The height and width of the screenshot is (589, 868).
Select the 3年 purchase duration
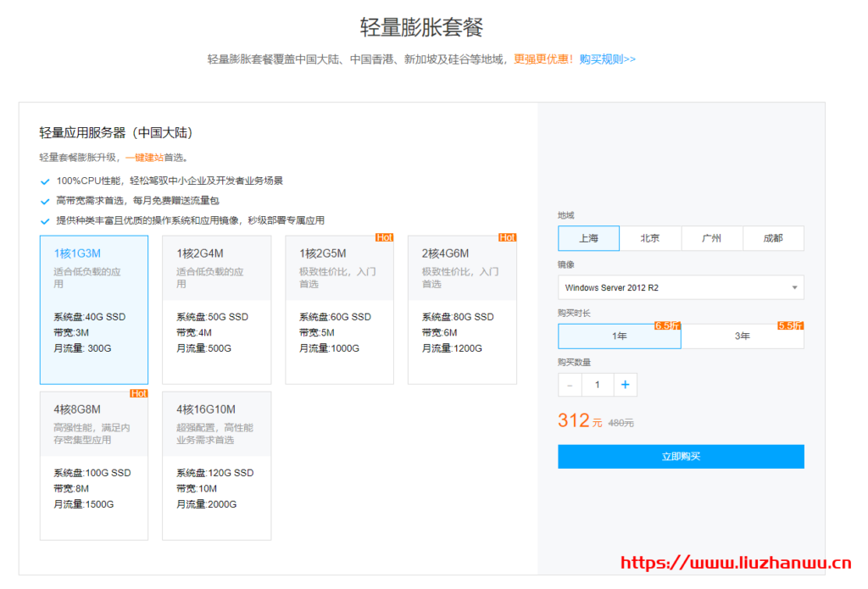pos(742,336)
